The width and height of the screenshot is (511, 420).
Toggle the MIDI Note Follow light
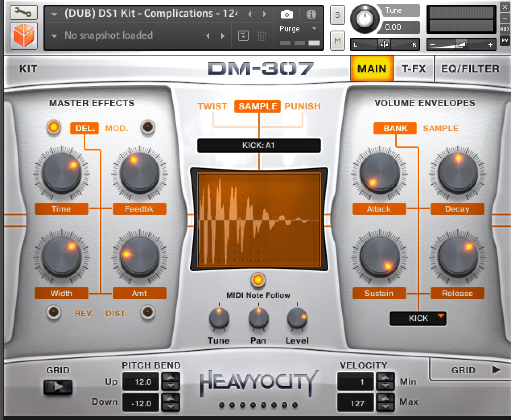click(258, 280)
